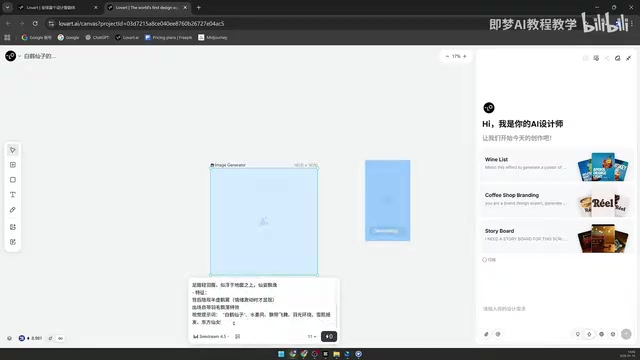Click the refresh icon next to the credits
The width and height of the screenshot is (640, 360).
(51, 338)
